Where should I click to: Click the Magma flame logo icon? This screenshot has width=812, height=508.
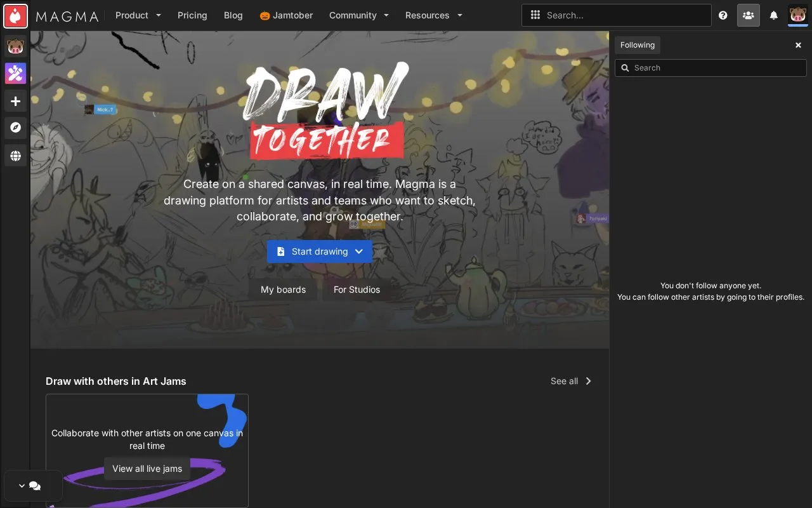pos(16,15)
